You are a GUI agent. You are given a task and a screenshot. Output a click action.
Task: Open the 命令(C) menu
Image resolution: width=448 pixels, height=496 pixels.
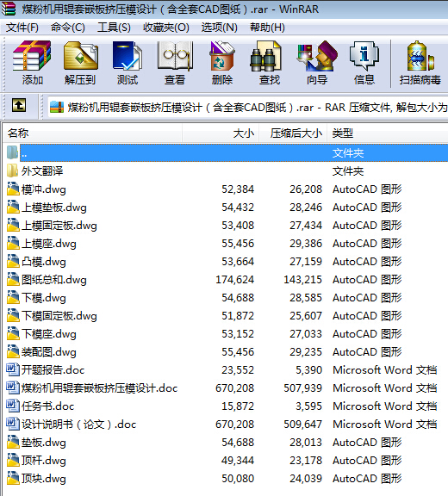tap(68, 28)
